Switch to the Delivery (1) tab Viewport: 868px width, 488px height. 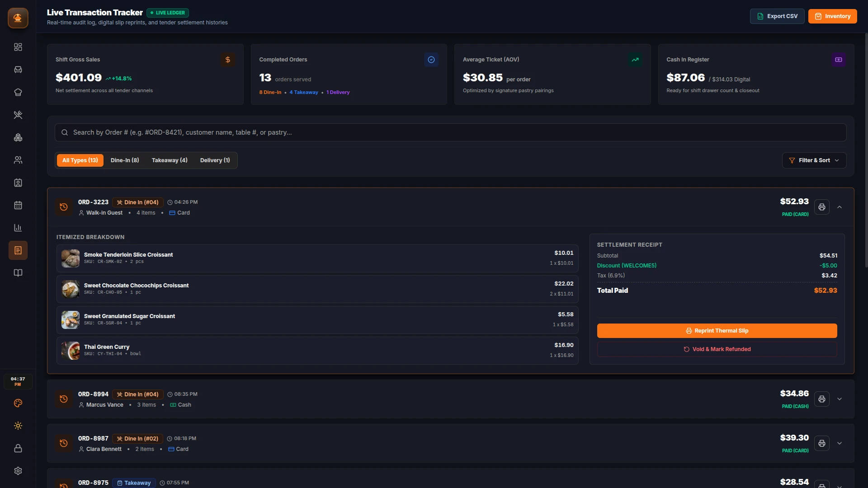click(215, 160)
